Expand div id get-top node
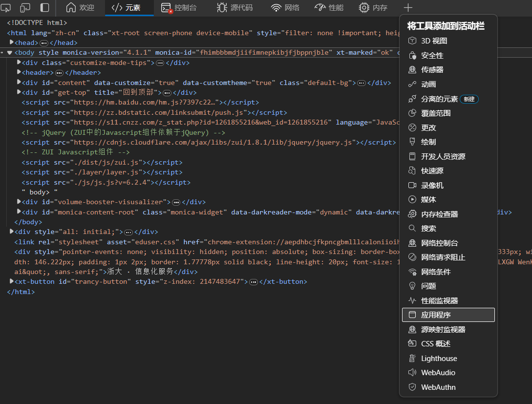Viewport: 532px width, 404px height. (19, 92)
